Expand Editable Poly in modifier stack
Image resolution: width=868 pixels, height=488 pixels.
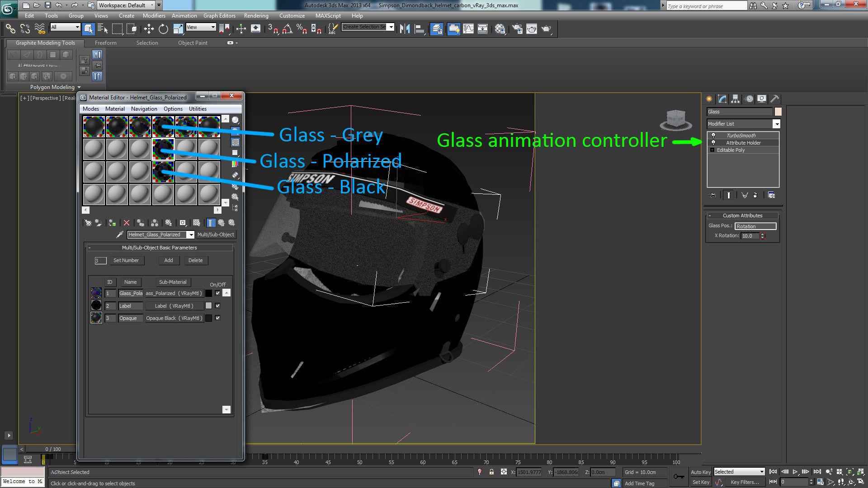[712, 150]
